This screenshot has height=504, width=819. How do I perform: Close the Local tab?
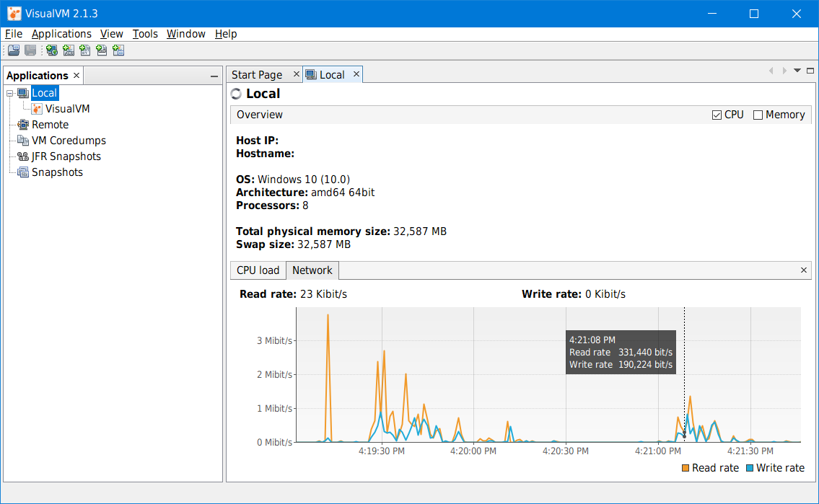click(356, 74)
